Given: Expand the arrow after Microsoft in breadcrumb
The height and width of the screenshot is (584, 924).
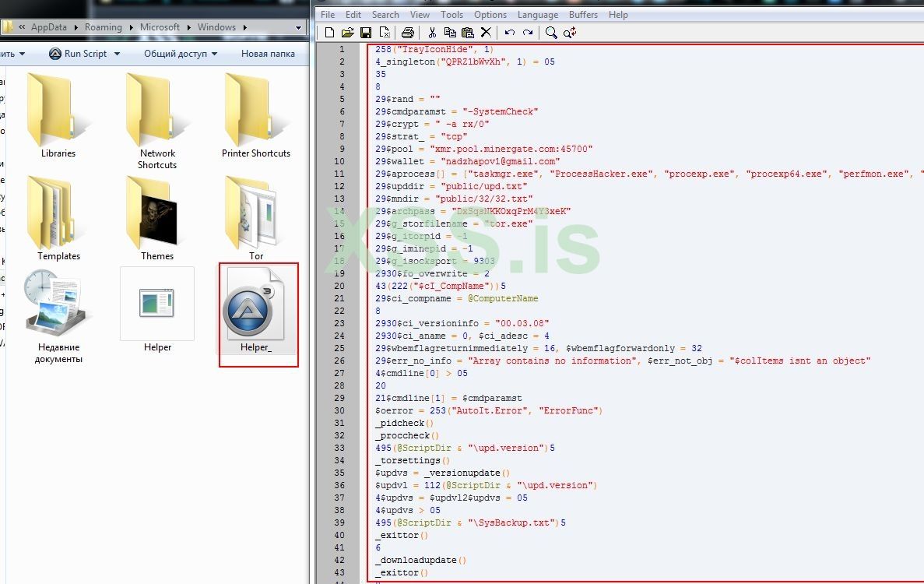Looking at the screenshot, I should (x=189, y=27).
